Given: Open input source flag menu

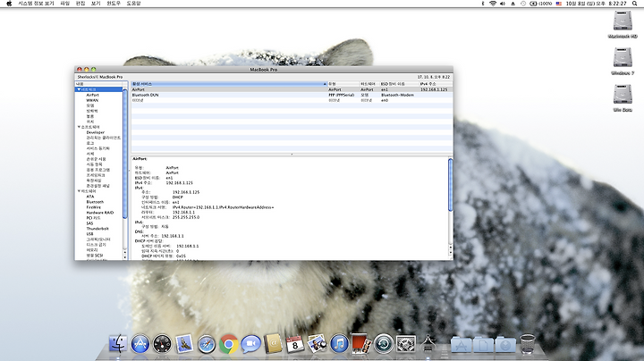Looking at the screenshot, I should 558,4.
